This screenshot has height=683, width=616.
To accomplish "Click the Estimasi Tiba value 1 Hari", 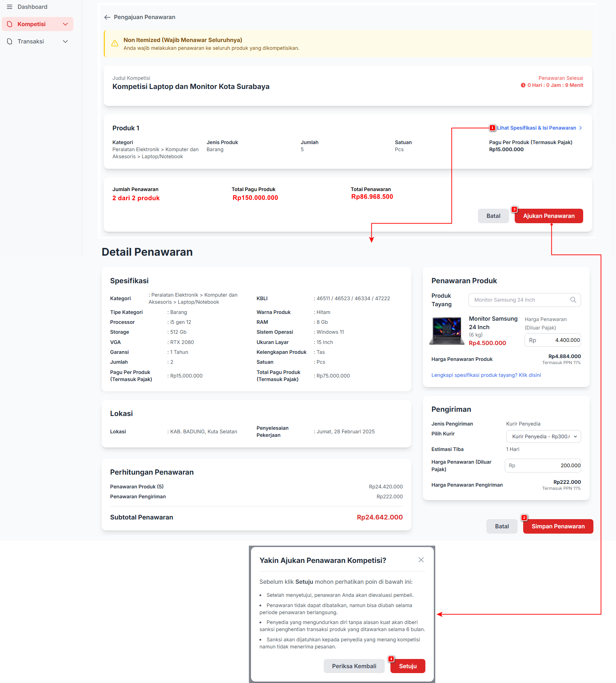I will [513, 449].
